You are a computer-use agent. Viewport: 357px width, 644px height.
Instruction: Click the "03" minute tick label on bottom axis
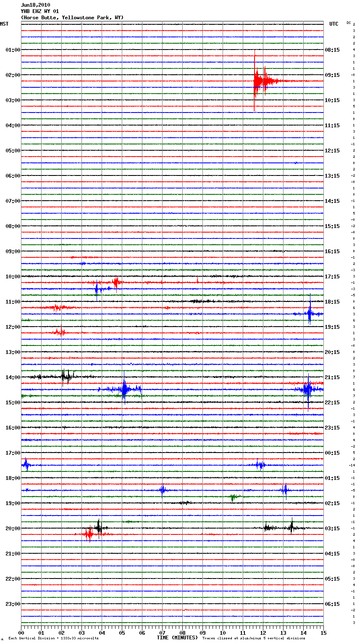(81, 633)
